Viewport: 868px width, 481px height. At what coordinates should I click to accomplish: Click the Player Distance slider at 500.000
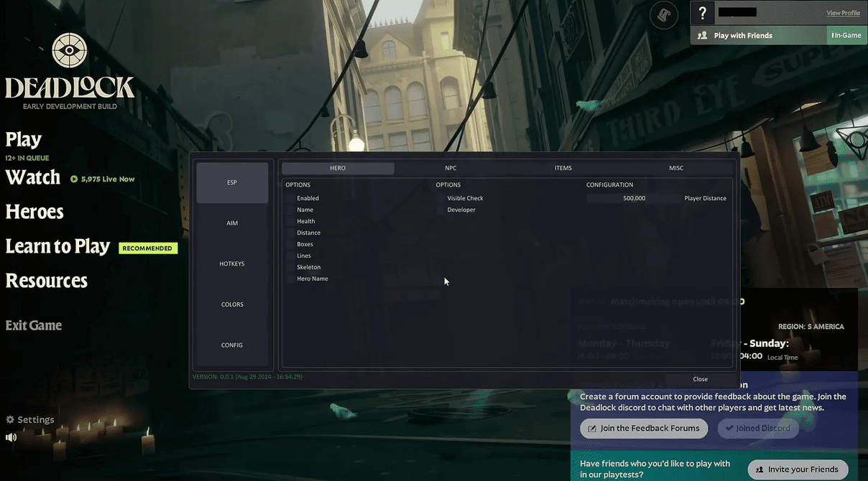coord(634,198)
